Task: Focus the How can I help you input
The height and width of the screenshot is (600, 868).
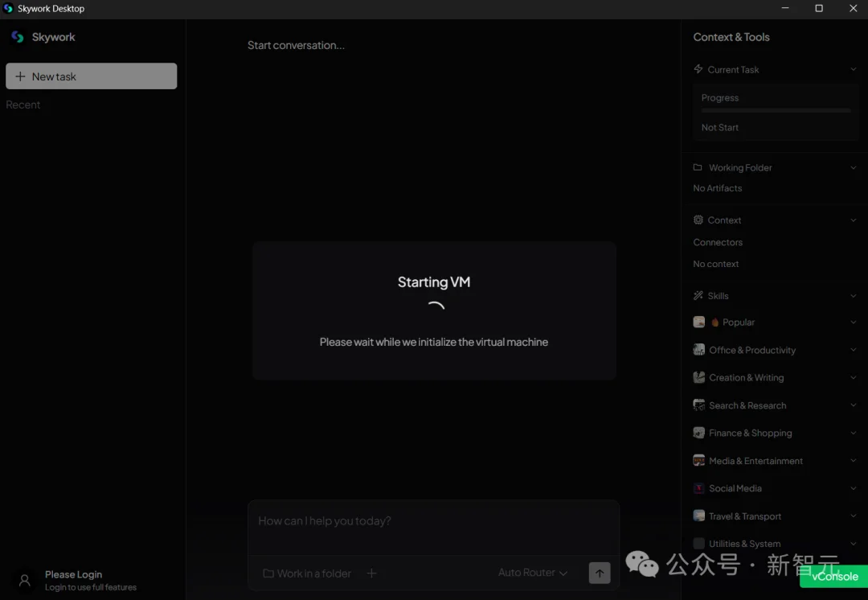Action: click(x=432, y=521)
